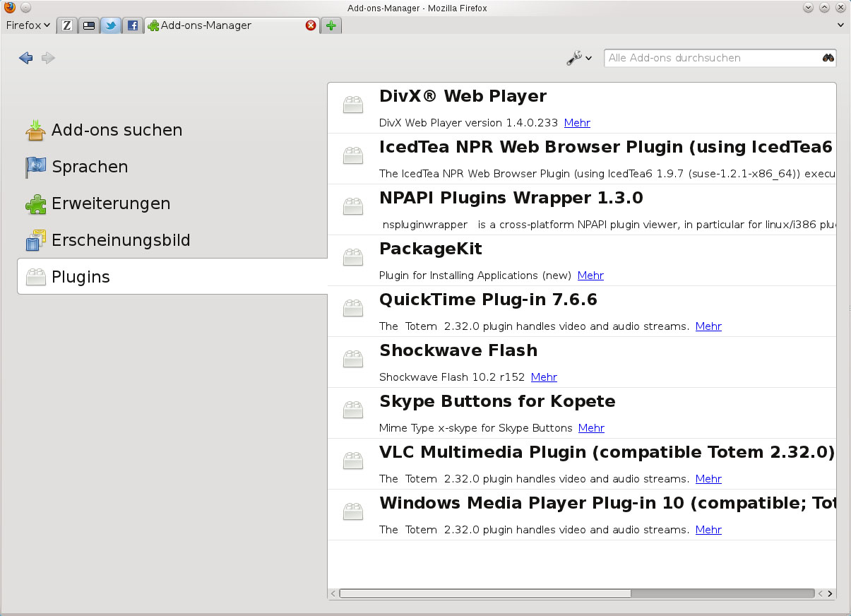
Task: Click the Erscheinungsbild appearance icon
Action: (x=35, y=239)
